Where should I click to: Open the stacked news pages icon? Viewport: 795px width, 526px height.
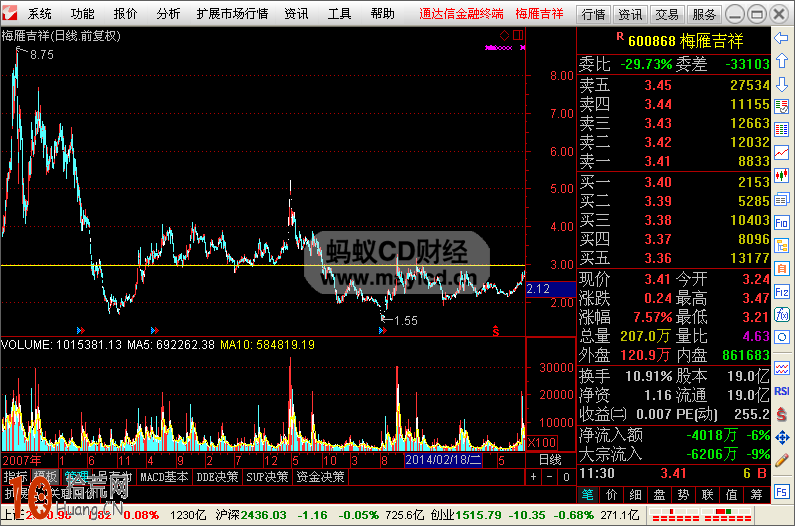click(781, 199)
